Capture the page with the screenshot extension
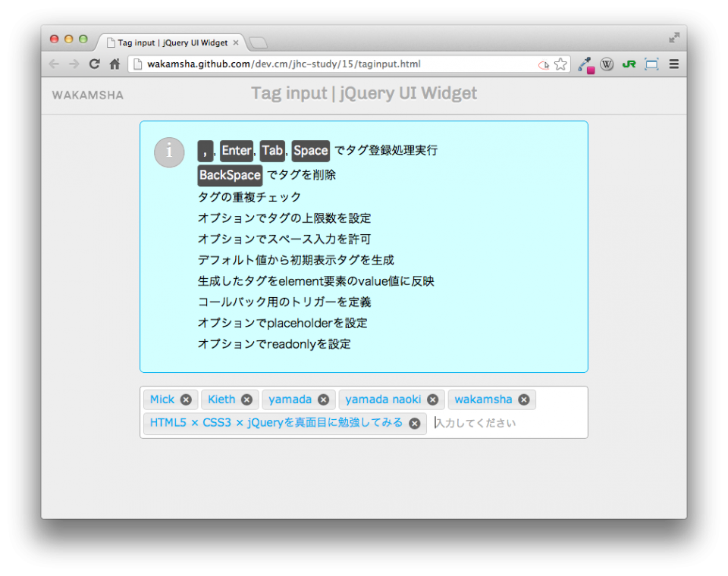 point(651,64)
